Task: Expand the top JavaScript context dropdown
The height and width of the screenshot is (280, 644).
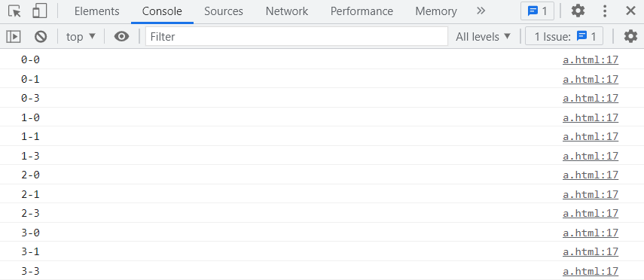Action: [x=81, y=37]
